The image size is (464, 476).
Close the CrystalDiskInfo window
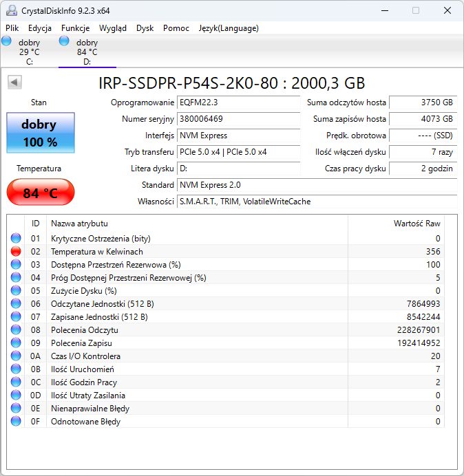pyautogui.click(x=447, y=10)
